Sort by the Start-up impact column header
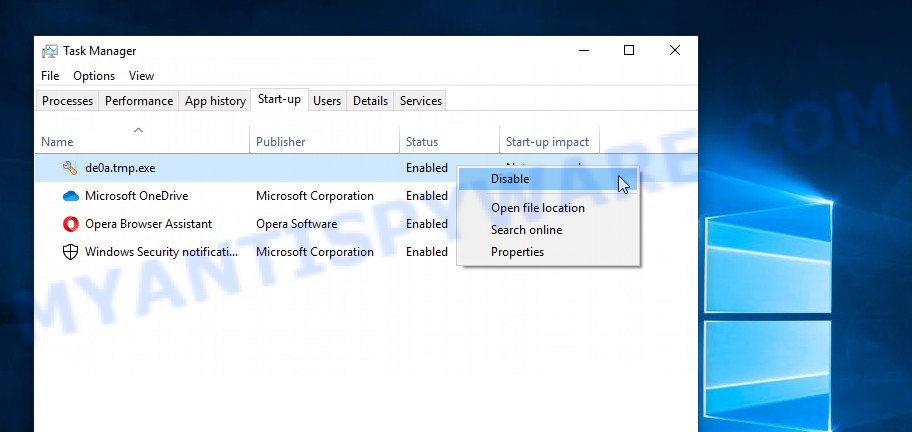 tap(547, 142)
